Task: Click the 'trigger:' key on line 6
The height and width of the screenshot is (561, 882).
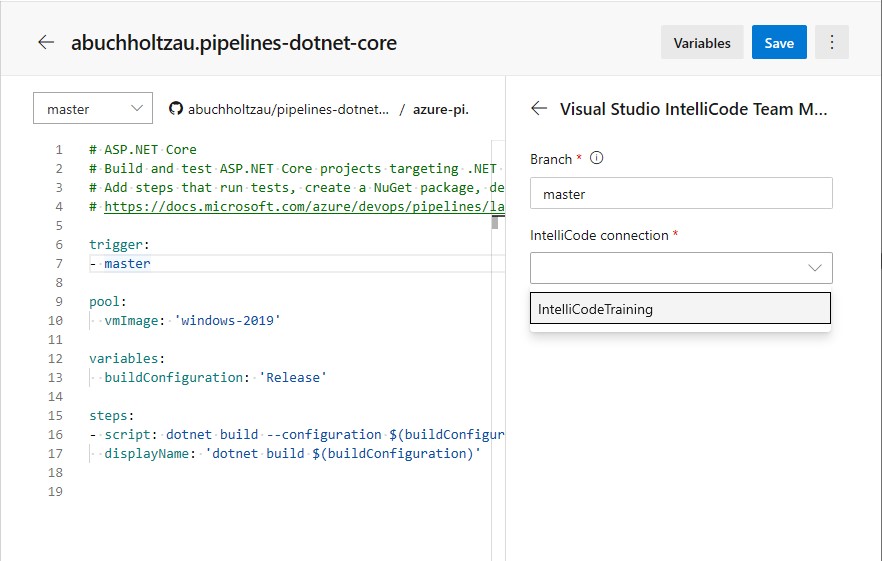Action: click(119, 244)
